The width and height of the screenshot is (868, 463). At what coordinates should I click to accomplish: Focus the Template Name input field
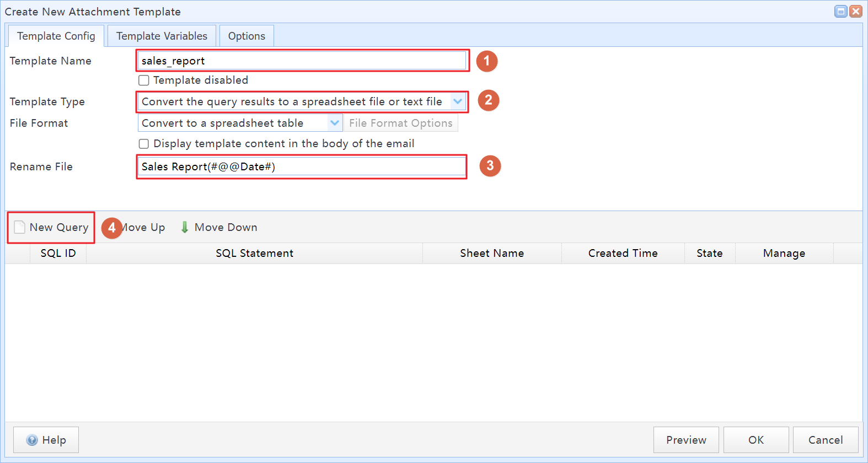coord(302,61)
